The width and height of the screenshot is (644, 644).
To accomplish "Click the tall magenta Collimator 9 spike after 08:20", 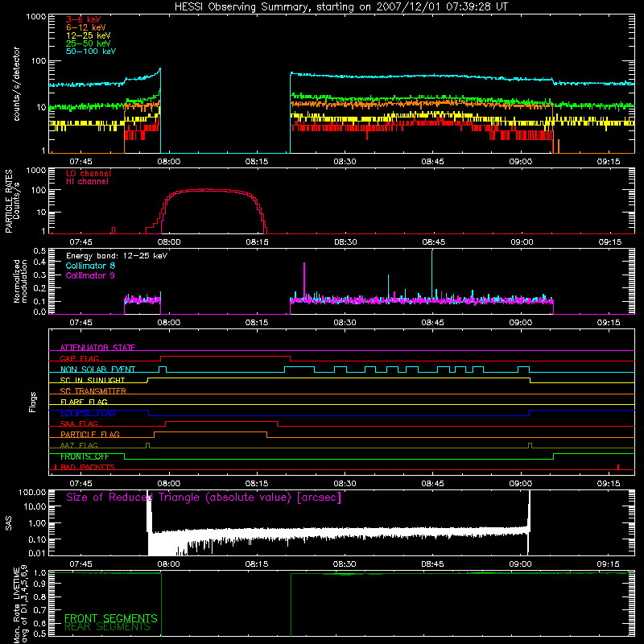I will click(304, 279).
